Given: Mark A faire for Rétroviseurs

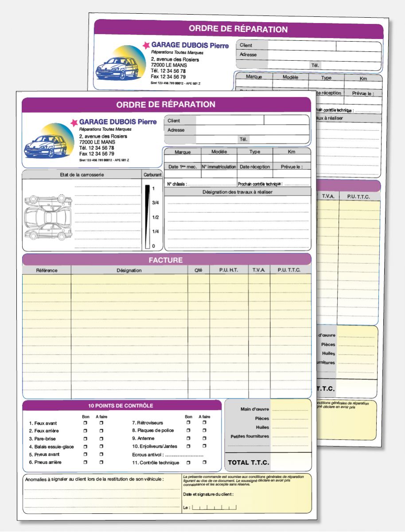Looking at the screenshot, I should [204, 423].
